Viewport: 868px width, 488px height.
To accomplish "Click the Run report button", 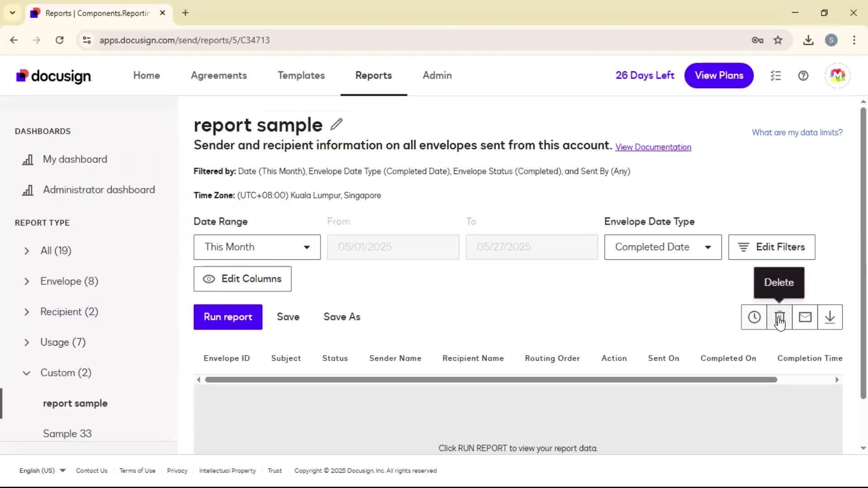I will point(228,317).
